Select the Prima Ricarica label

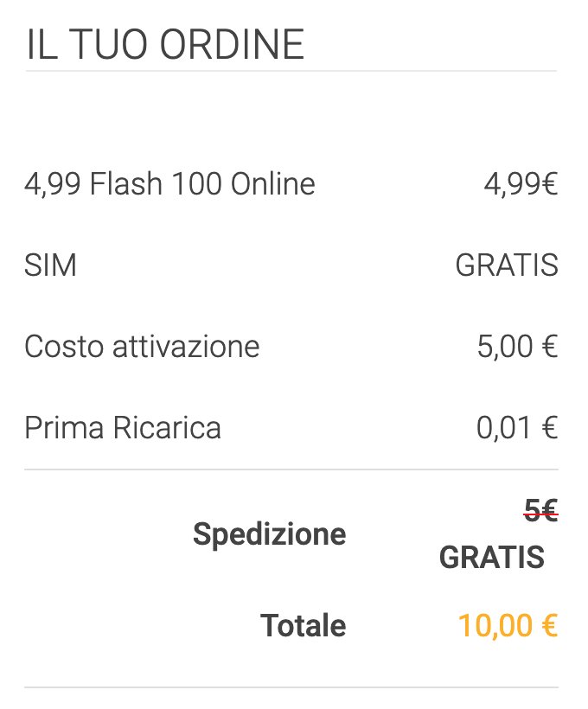pyautogui.click(x=123, y=428)
